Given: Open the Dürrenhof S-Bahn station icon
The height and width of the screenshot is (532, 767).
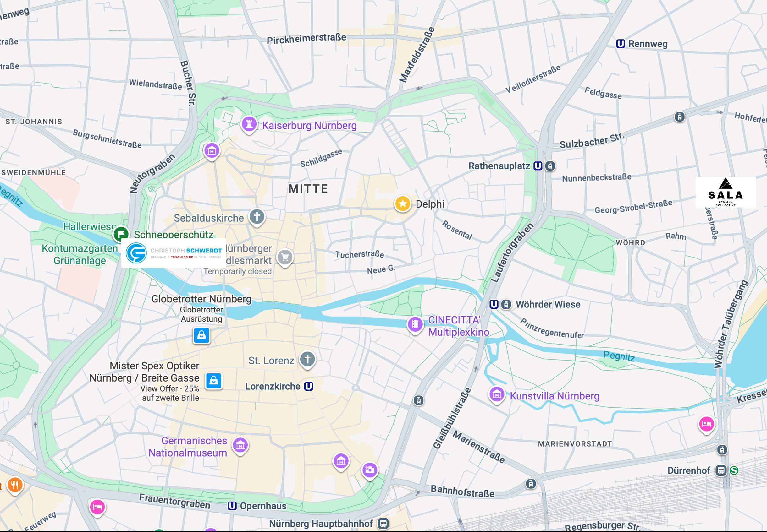Looking at the screenshot, I should coord(734,470).
